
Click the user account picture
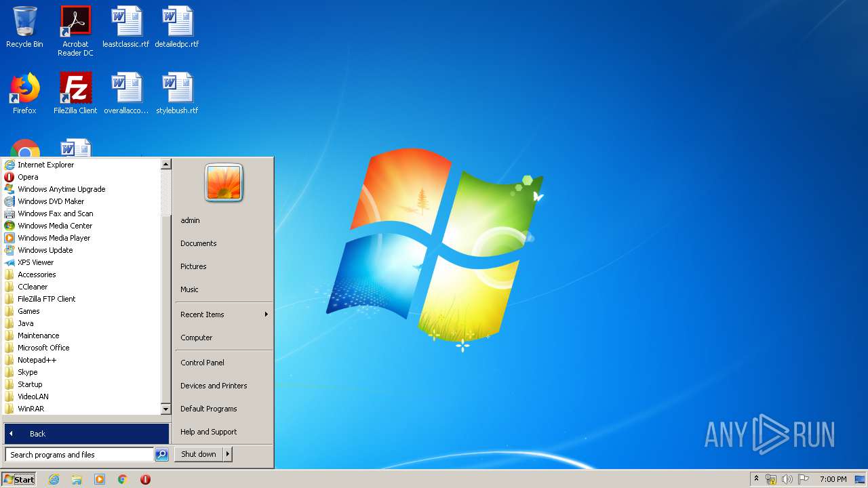click(x=224, y=182)
